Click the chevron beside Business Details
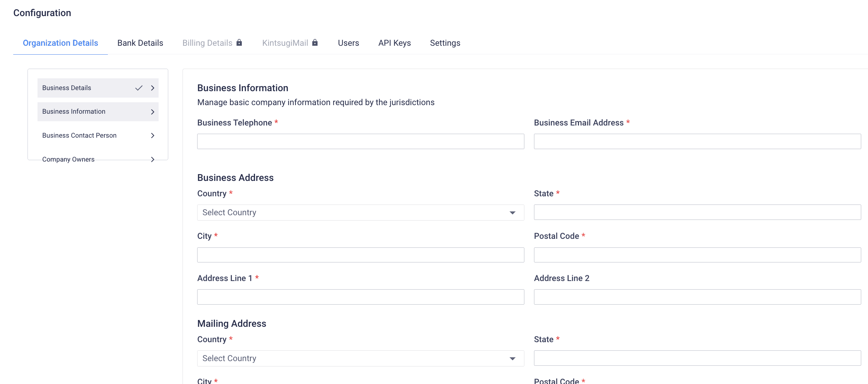 click(x=153, y=88)
